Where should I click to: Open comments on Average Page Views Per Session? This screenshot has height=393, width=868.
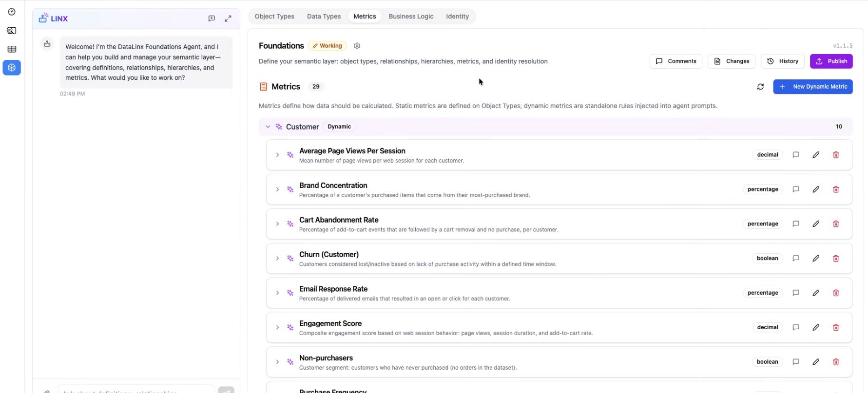[x=796, y=155]
